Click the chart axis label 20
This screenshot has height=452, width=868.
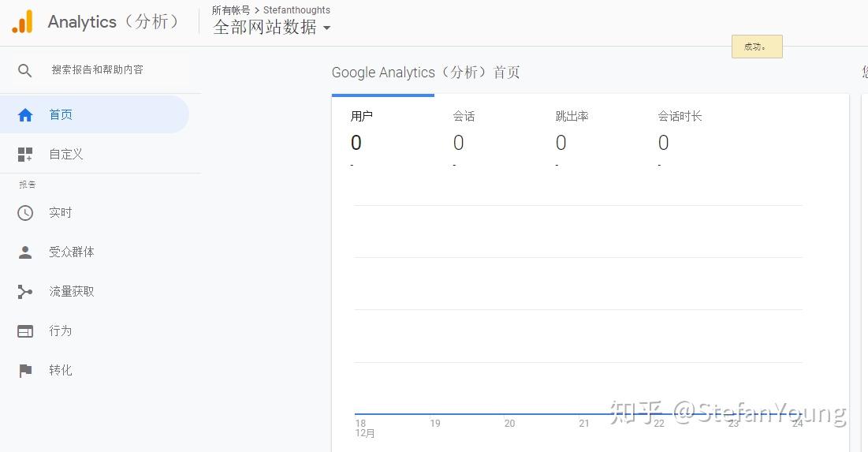pyautogui.click(x=509, y=423)
